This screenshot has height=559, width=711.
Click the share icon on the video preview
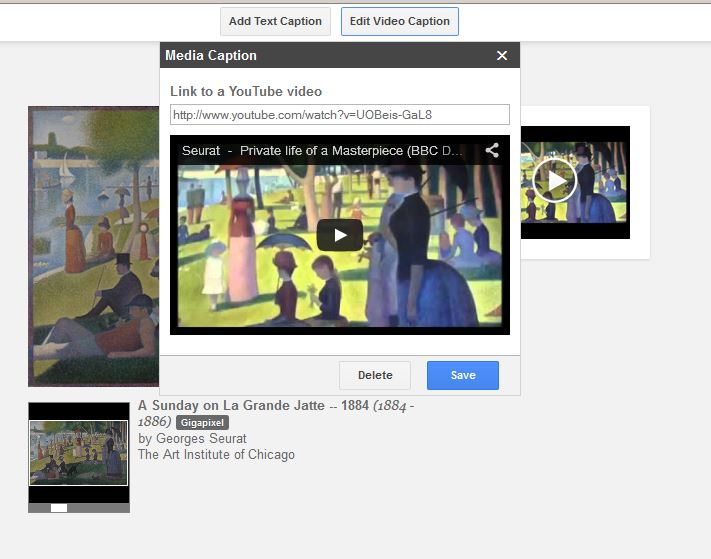(x=492, y=150)
